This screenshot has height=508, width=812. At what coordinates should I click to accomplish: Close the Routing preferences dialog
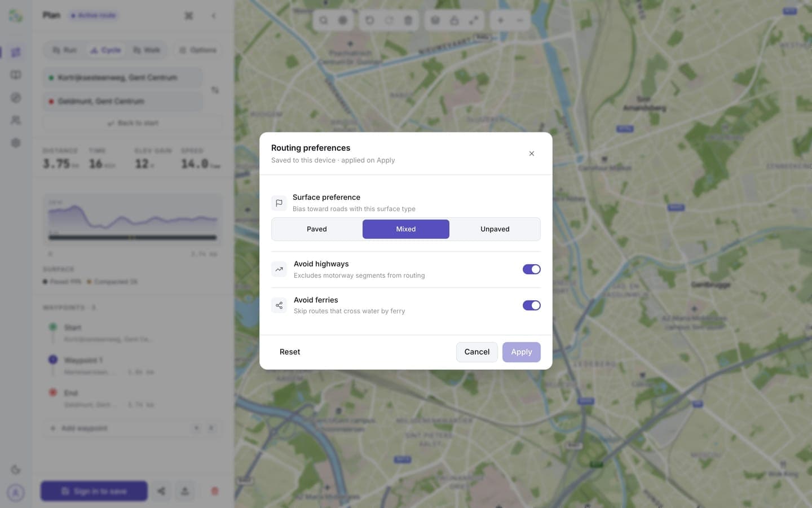[531, 154]
